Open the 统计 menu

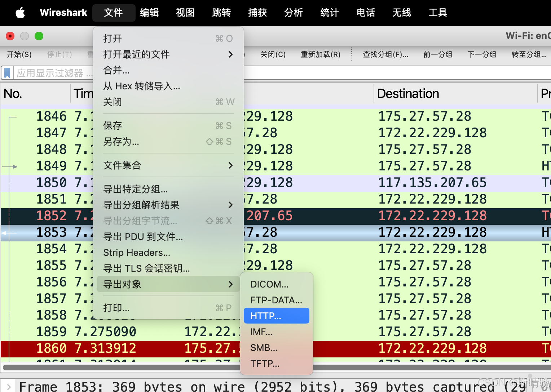[x=330, y=13]
